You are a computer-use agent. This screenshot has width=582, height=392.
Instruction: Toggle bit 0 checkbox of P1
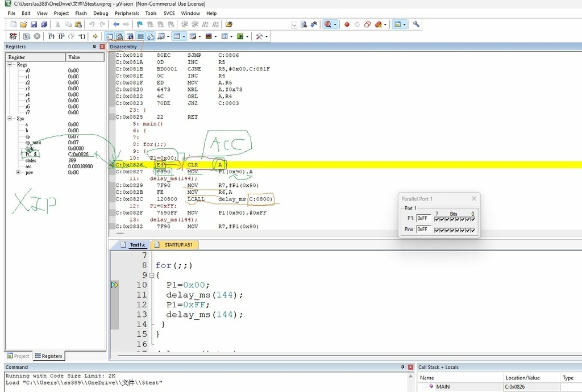(x=472, y=219)
